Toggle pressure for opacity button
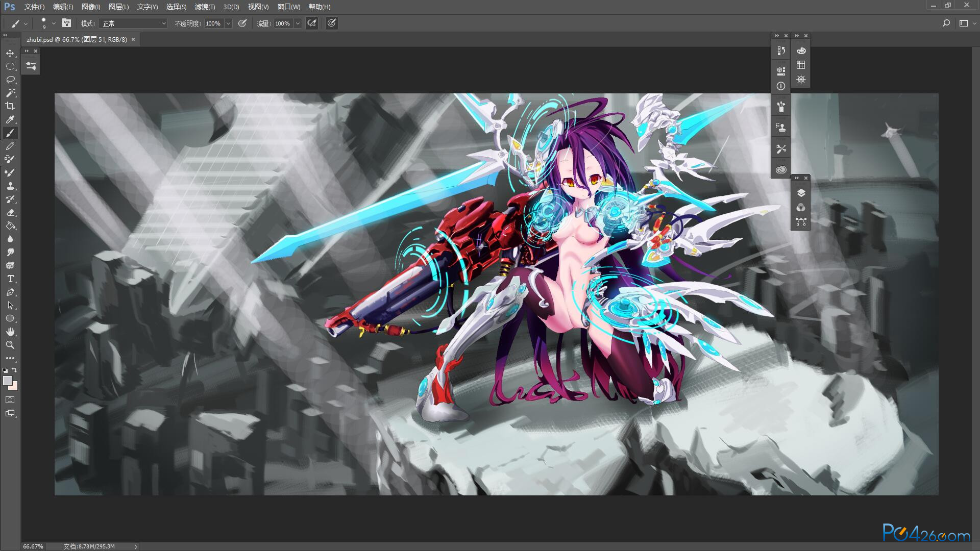 click(x=242, y=23)
